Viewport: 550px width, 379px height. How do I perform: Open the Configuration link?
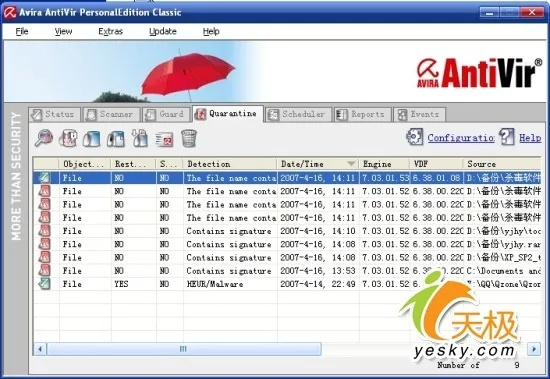pyautogui.click(x=461, y=138)
